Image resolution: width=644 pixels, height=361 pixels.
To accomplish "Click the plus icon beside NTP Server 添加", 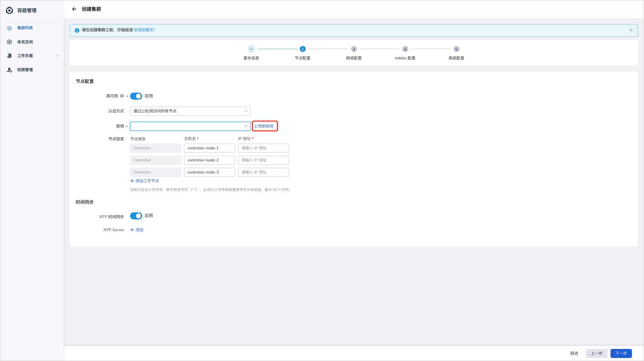I will [132, 230].
